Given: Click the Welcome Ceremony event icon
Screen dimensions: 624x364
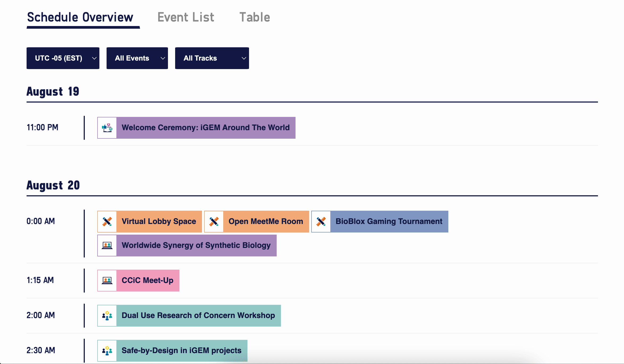Looking at the screenshot, I should click(x=107, y=128).
